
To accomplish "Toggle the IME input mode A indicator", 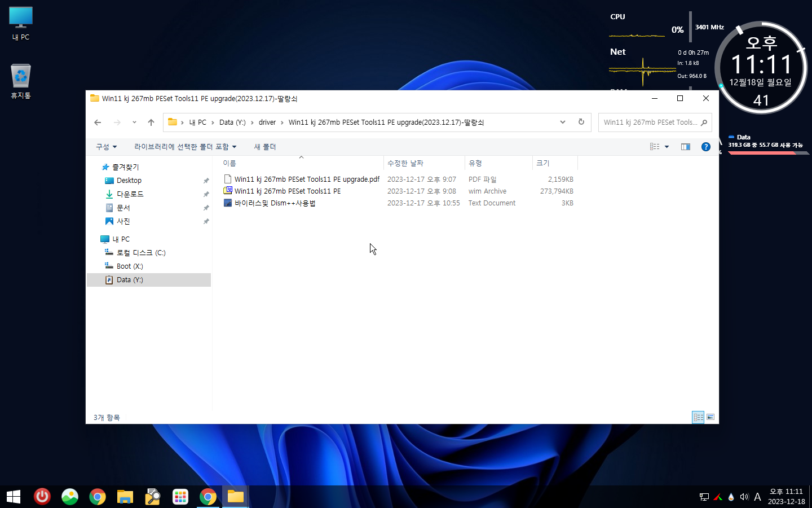I will 757,497.
